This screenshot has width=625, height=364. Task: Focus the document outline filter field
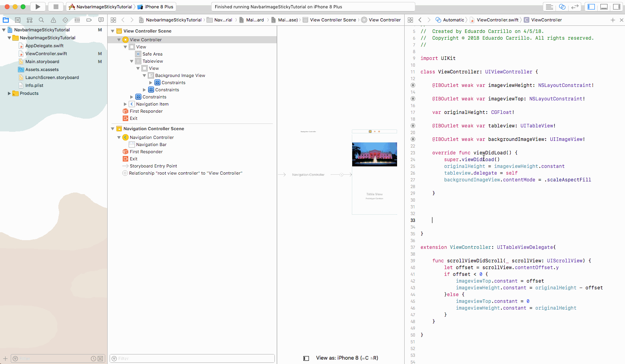pyautogui.click(x=192, y=358)
